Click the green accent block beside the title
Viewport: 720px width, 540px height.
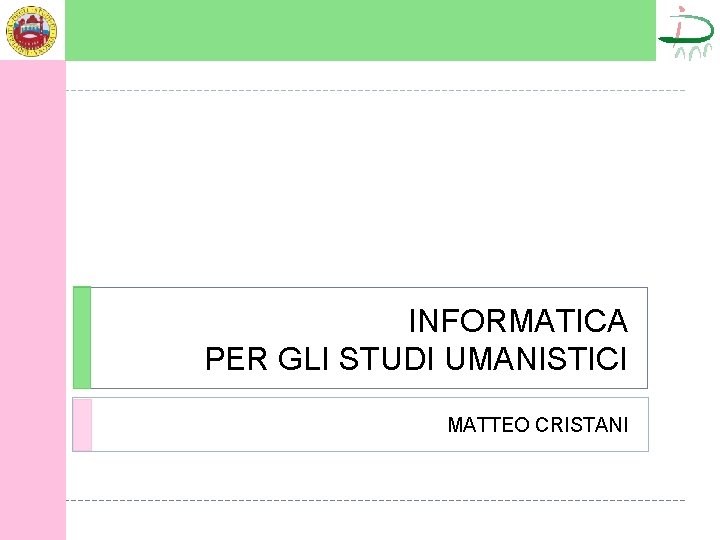tap(81, 338)
